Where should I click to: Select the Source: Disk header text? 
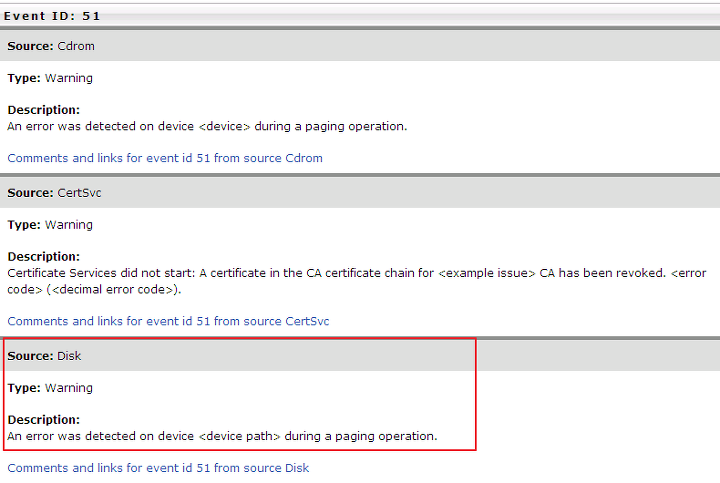44,356
